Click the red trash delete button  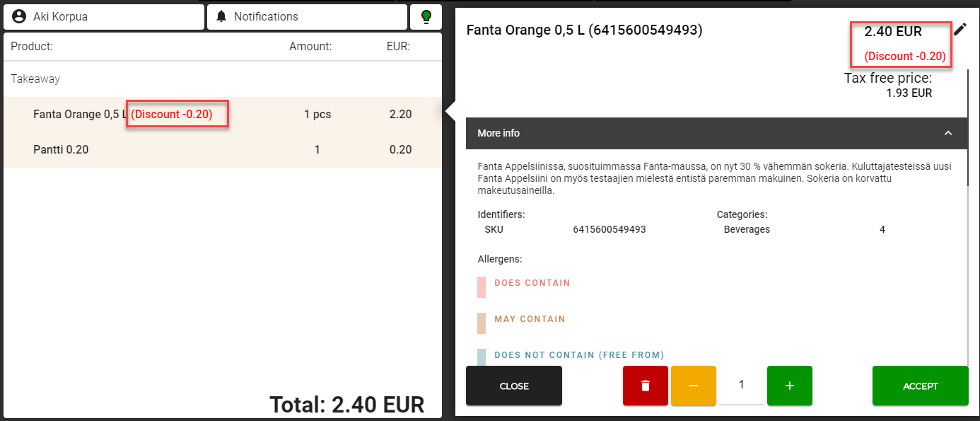point(645,386)
